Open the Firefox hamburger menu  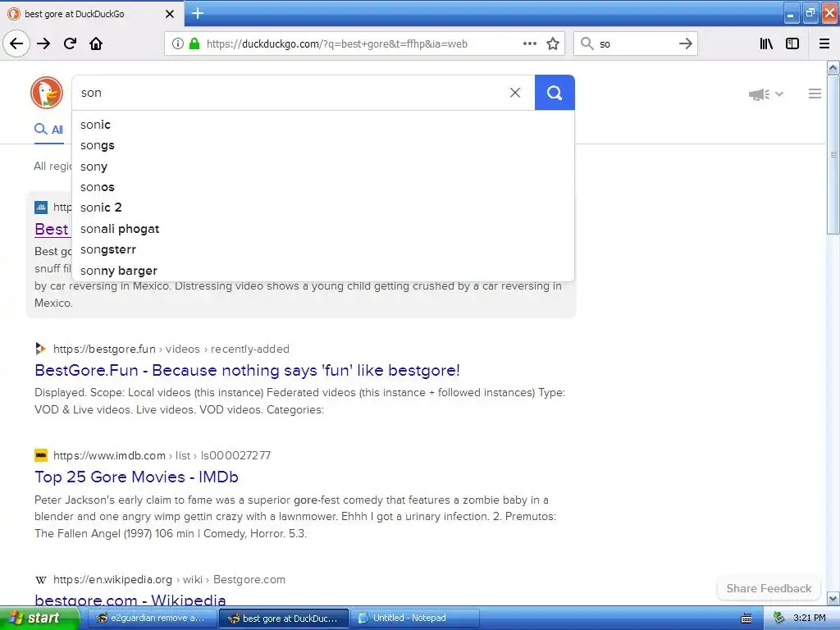coord(824,43)
